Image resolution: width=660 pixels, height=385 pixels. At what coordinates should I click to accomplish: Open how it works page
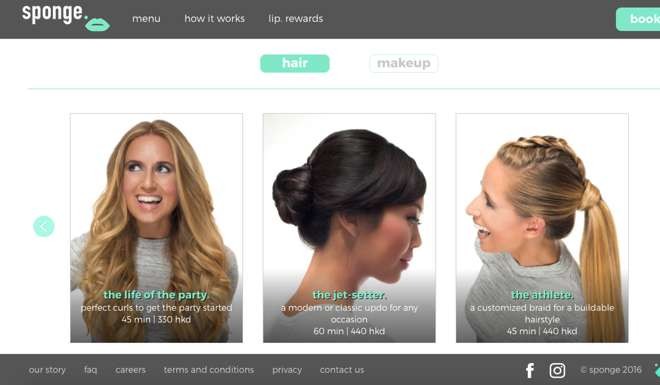(215, 19)
